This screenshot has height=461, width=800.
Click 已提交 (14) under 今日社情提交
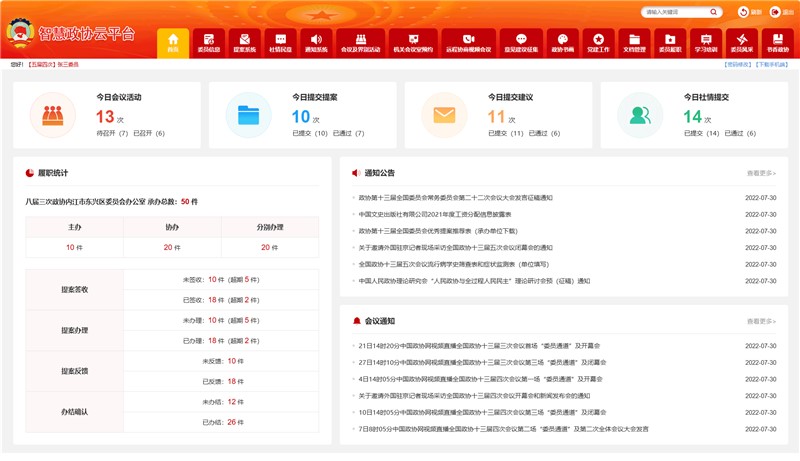(x=702, y=133)
